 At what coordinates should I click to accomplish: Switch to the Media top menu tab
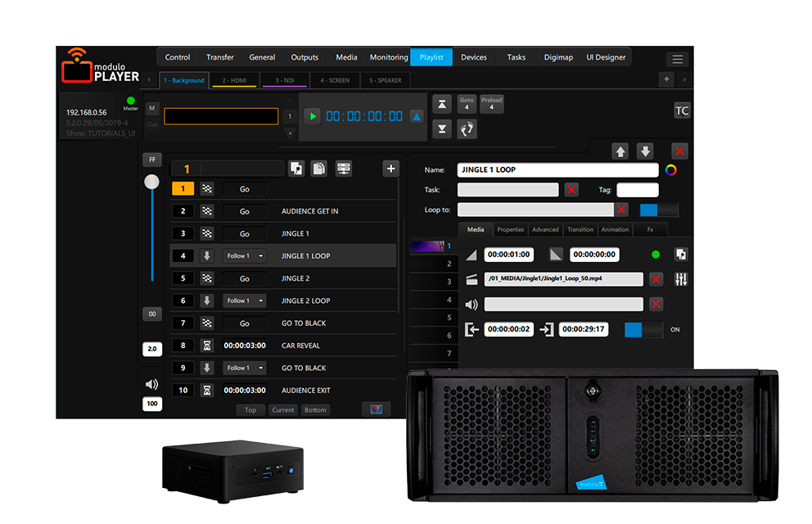pyautogui.click(x=346, y=57)
